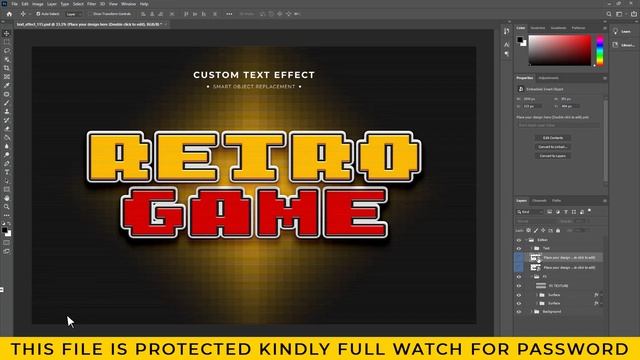Select the Zoom tool in the toolbox
The height and width of the screenshot is (360, 640).
7,207
